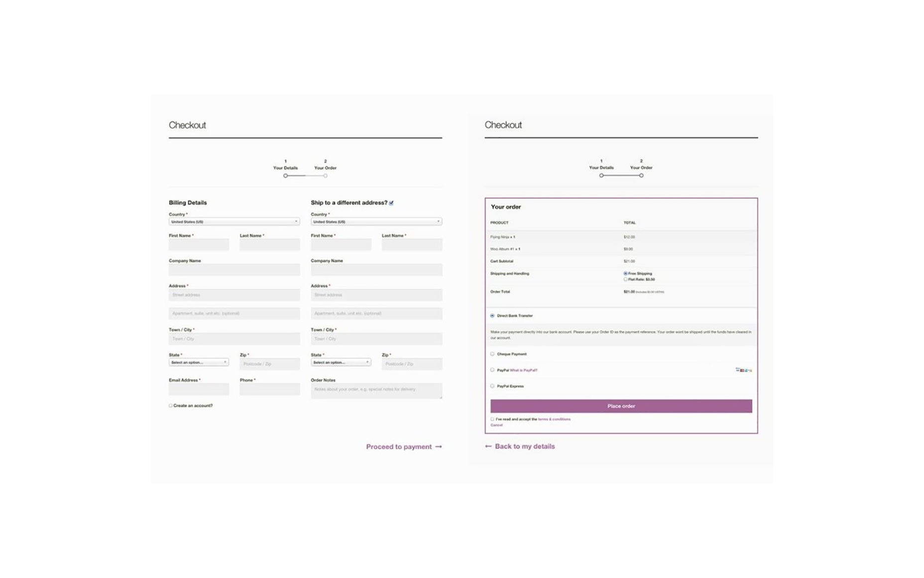Choose PayPal Express payment radio button
The image size is (924, 578).
492,386
